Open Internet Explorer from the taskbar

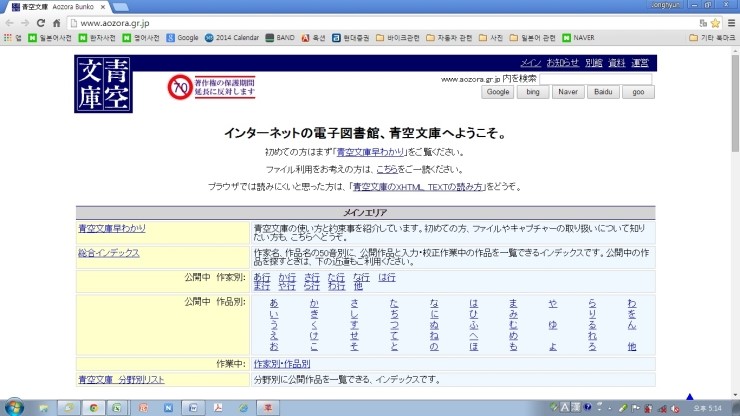pos(243,408)
